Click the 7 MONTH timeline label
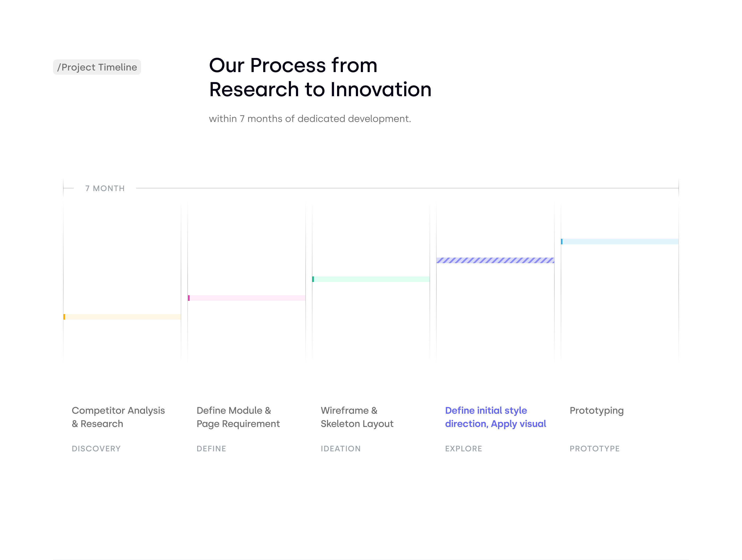Screen dimensions: 742x560 (105, 188)
